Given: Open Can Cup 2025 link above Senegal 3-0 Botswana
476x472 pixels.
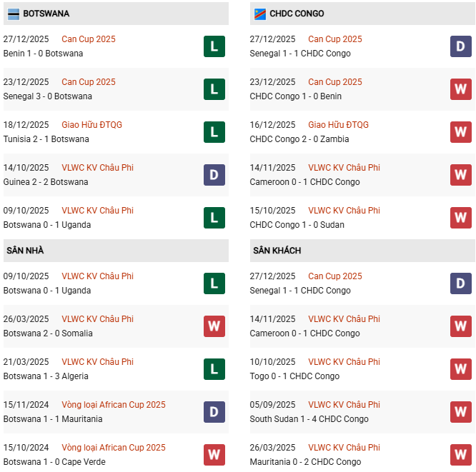Looking at the screenshot, I should (88, 82).
